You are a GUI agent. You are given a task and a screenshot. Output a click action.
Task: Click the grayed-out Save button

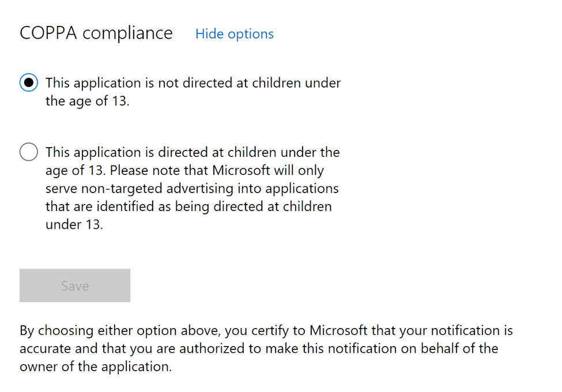coord(75,285)
